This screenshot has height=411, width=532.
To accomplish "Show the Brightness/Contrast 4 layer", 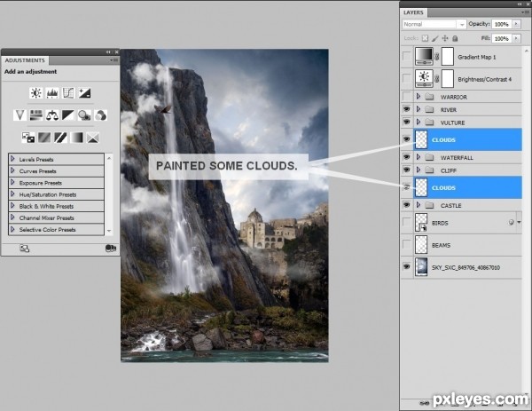I will pyautogui.click(x=406, y=79).
